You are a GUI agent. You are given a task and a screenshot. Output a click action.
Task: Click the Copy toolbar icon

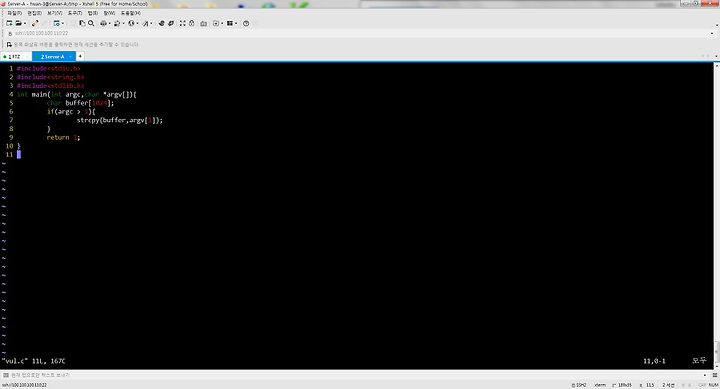pyautogui.click(x=82, y=23)
